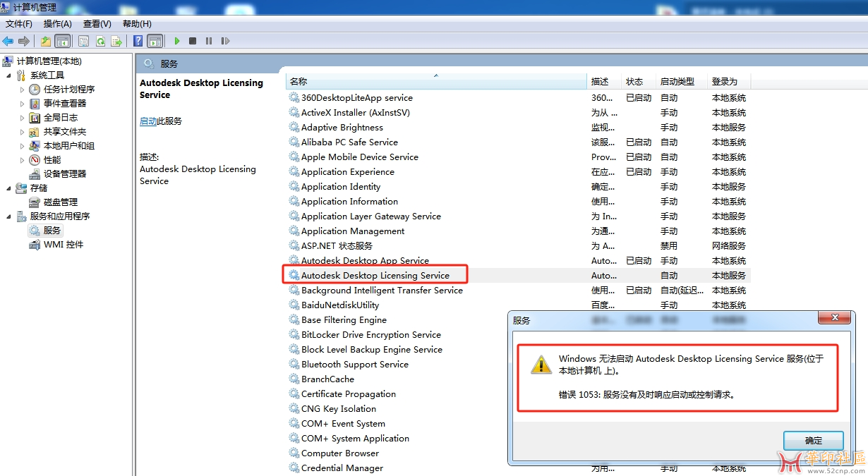The image size is (868, 476).
Task: Click the 启动 link to start service
Action: coord(148,121)
